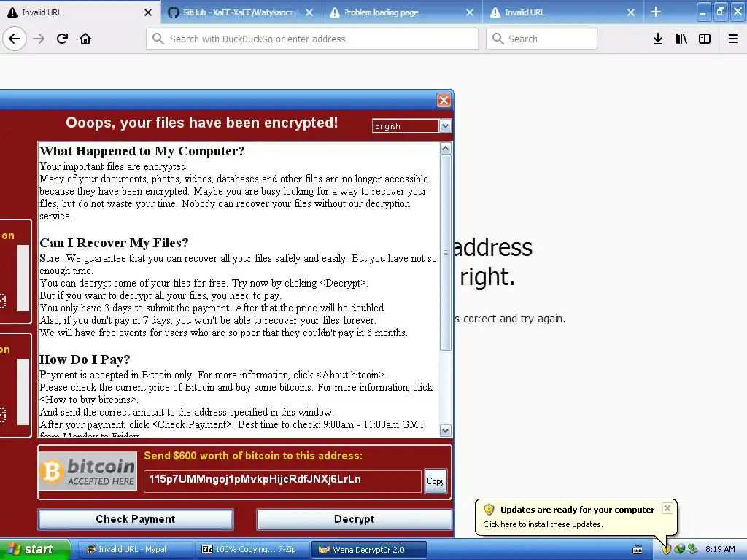Click the browser forward arrow
The width and height of the screenshot is (747, 560).
pyautogui.click(x=39, y=39)
